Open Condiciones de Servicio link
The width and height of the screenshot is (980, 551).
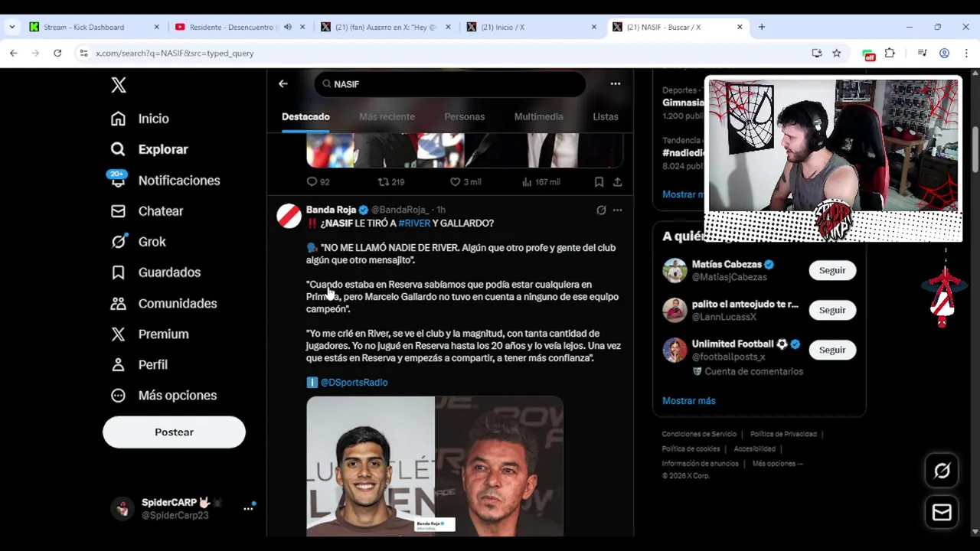[x=699, y=434]
